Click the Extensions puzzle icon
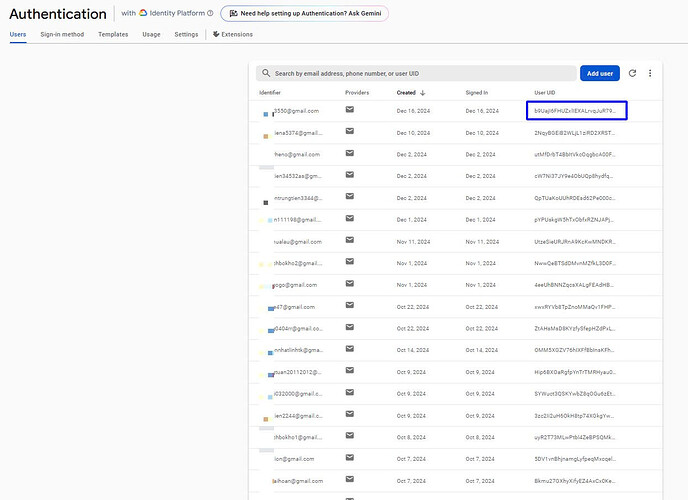Viewport: 688px width, 500px height. pyautogui.click(x=216, y=34)
